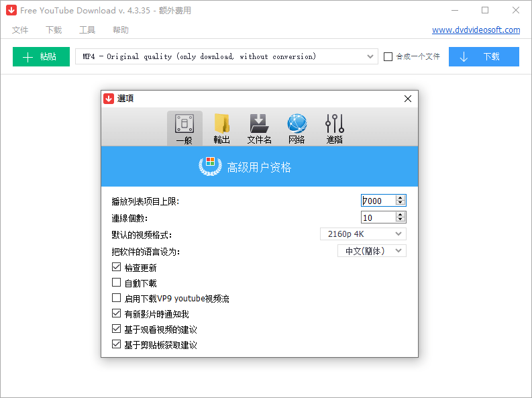Screen dimensions: 532x398
Task: Toggle the 合成一个文件 checkbox
Action: 388,57
